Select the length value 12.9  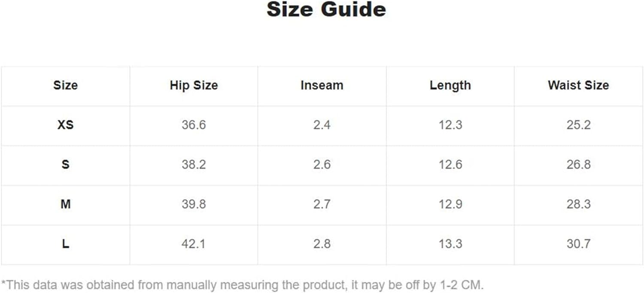click(450, 204)
